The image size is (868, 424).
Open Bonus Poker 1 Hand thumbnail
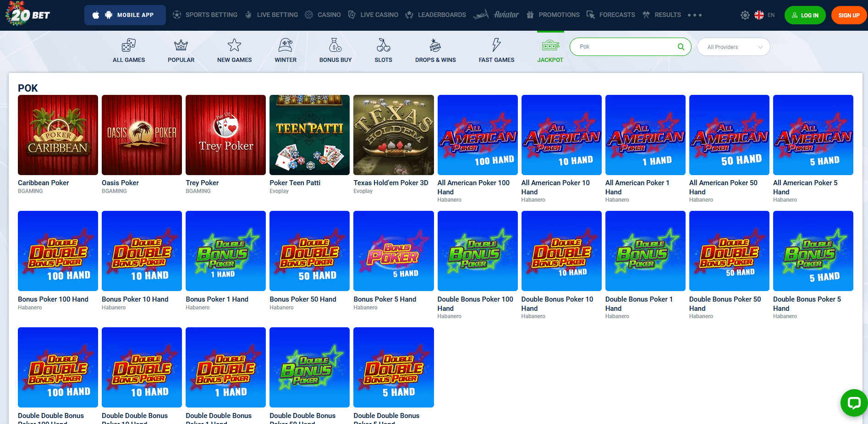pos(225,251)
